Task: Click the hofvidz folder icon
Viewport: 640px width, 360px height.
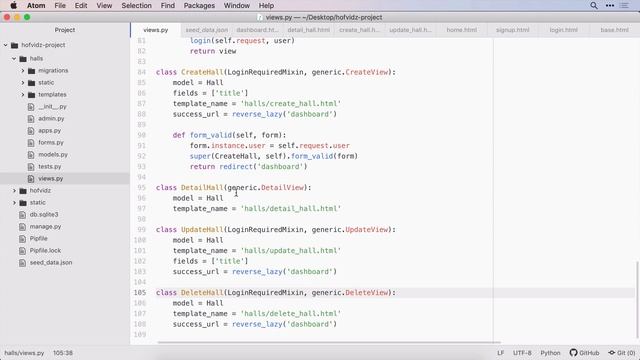Action: pyautogui.click(x=23, y=191)
